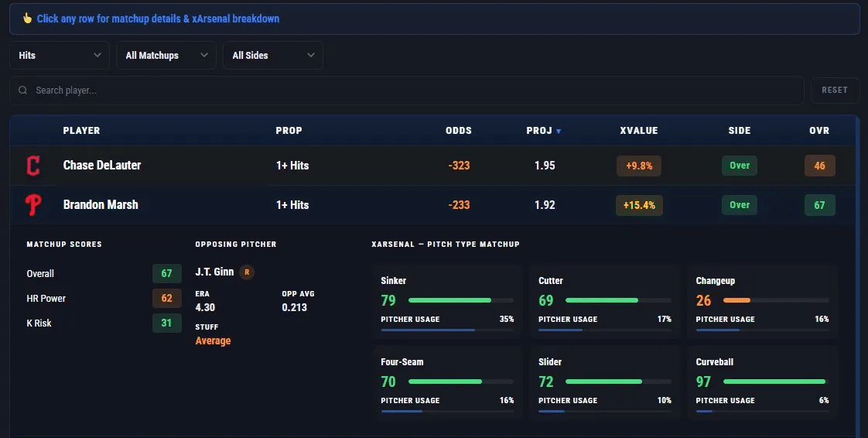The height and width of the screenshot is (438, 868).
Task: Click the +9.8% xValue badge
Action: tap(639, 166)
